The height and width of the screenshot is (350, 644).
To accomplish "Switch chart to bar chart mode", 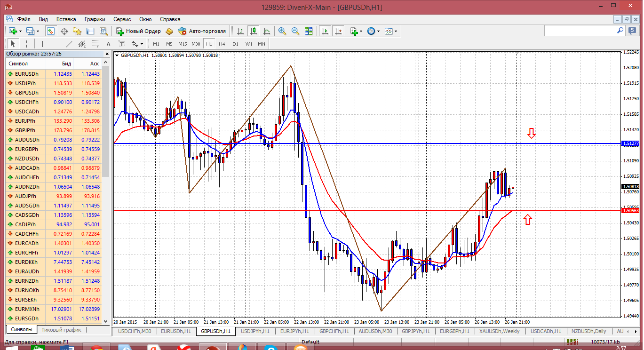I will [x=240, y=31].
